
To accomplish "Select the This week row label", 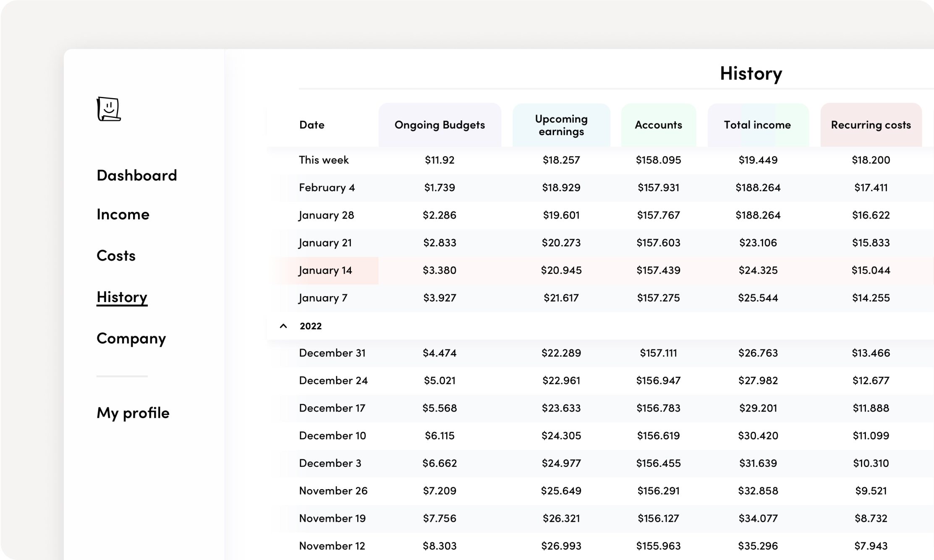I will pos(324,160).
